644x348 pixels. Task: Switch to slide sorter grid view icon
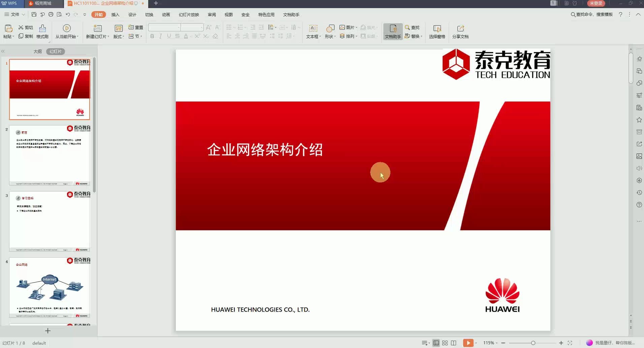tap(445, 343)
